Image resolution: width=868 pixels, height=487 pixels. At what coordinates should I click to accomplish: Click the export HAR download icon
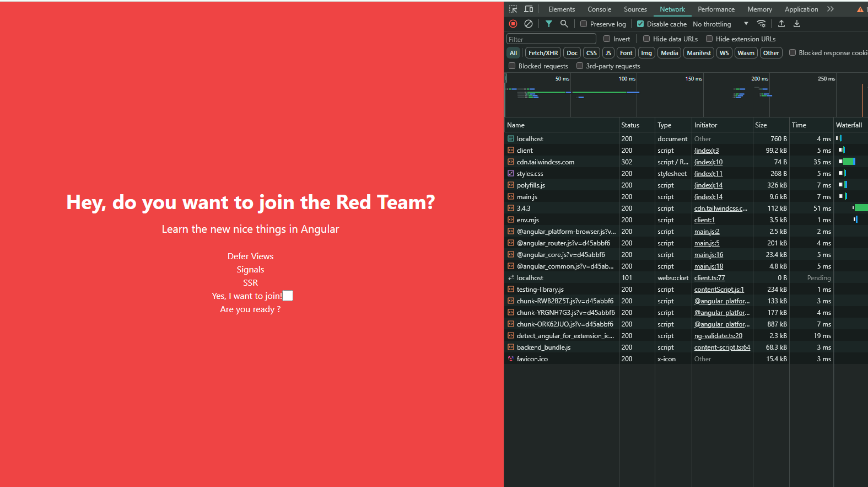[x=797, y=24]
